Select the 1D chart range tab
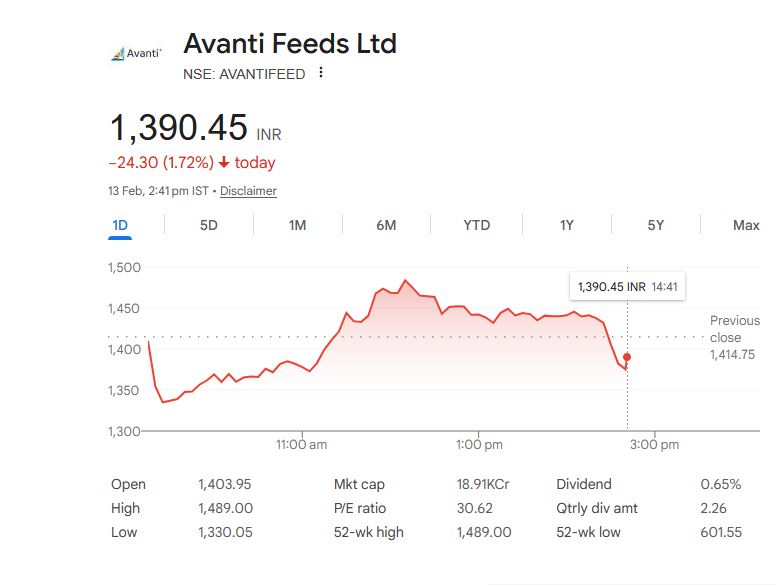778x585 pixels. (120, 225)
